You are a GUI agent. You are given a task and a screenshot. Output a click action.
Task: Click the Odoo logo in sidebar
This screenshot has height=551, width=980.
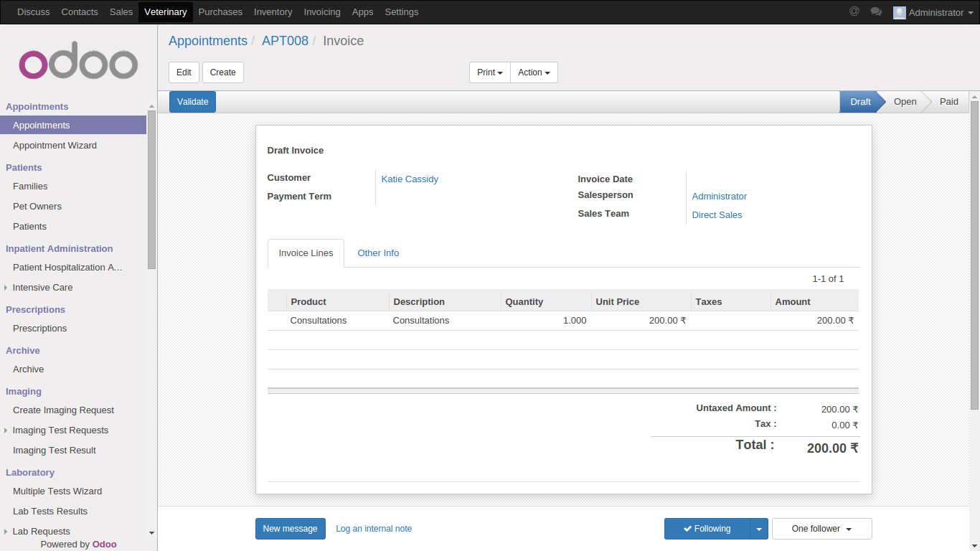[78, 64]
